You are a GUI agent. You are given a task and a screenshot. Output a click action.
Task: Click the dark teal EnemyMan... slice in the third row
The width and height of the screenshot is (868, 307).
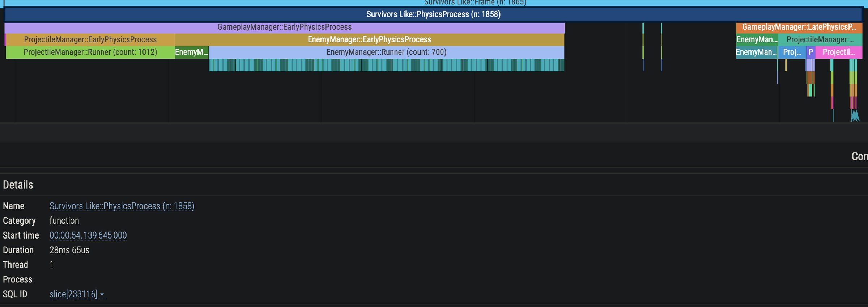click(x=756, y=52)
